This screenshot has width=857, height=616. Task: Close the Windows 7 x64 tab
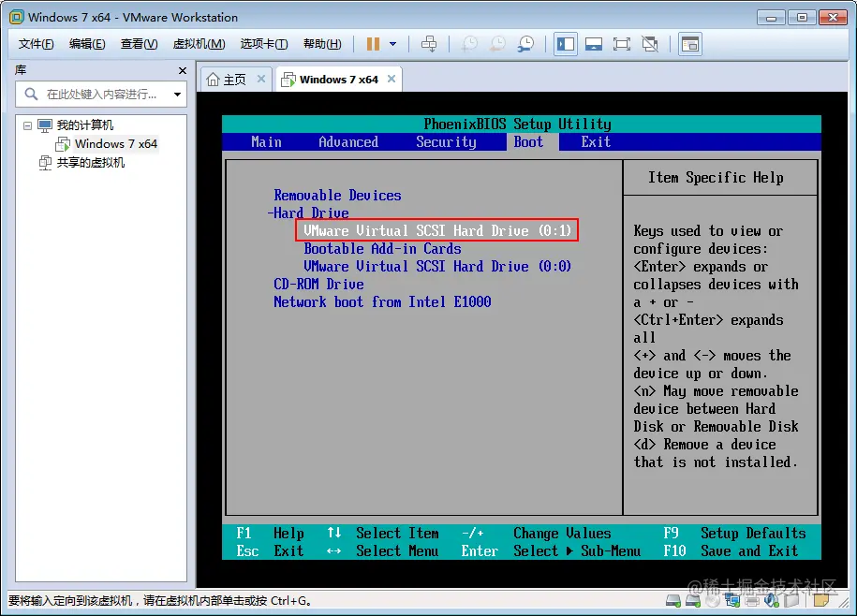pos(392,79)
